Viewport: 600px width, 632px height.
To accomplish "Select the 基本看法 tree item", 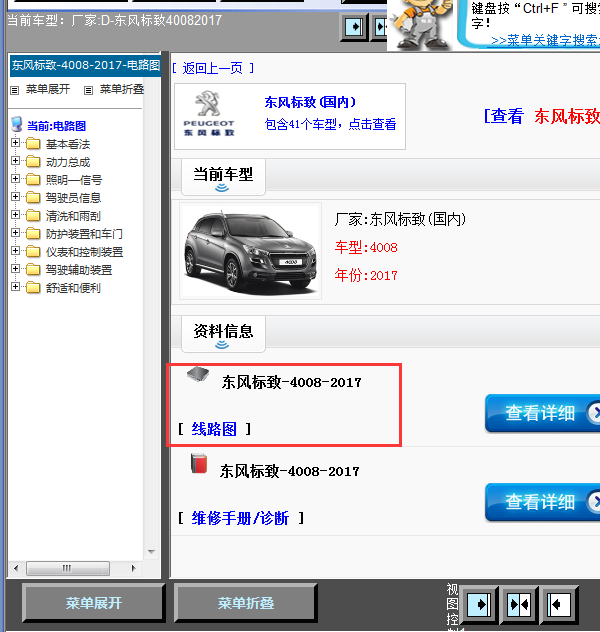I will 68,144.
